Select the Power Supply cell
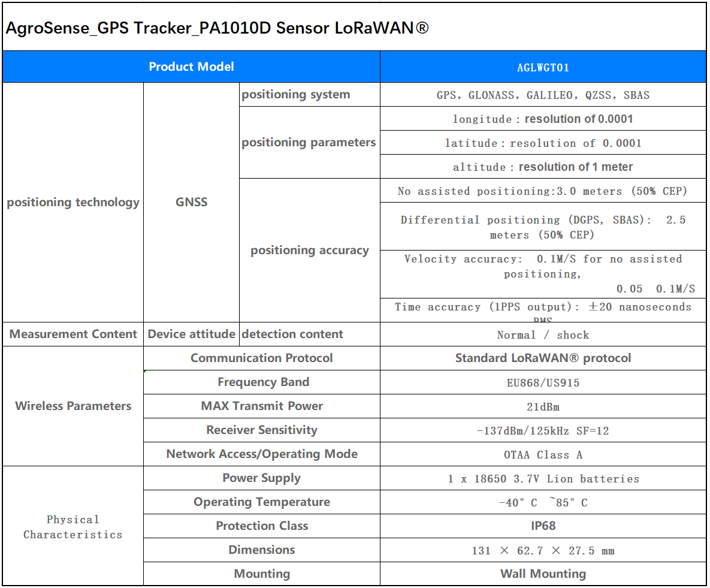Image resolution: width=710 pixels, height=588 pixels. point(262,478)
